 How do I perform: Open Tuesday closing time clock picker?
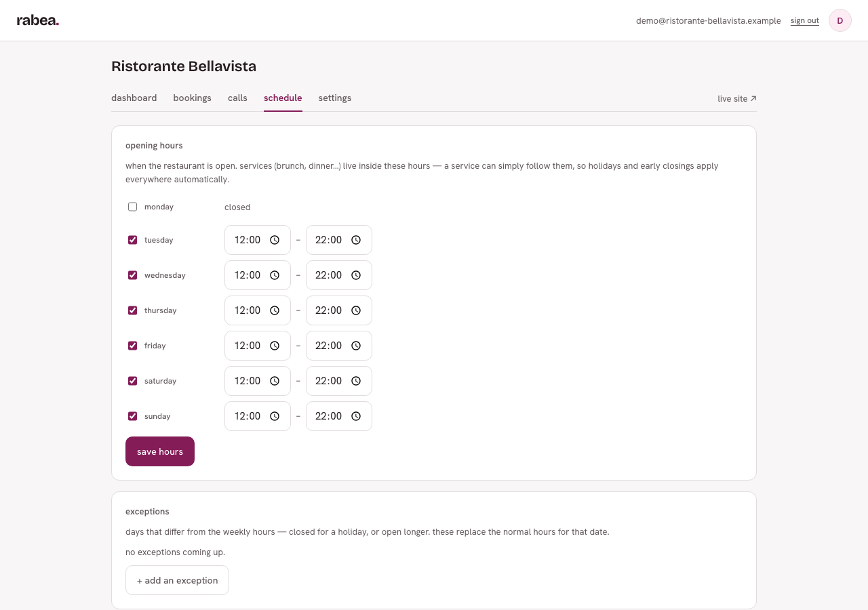coord(356,240)
